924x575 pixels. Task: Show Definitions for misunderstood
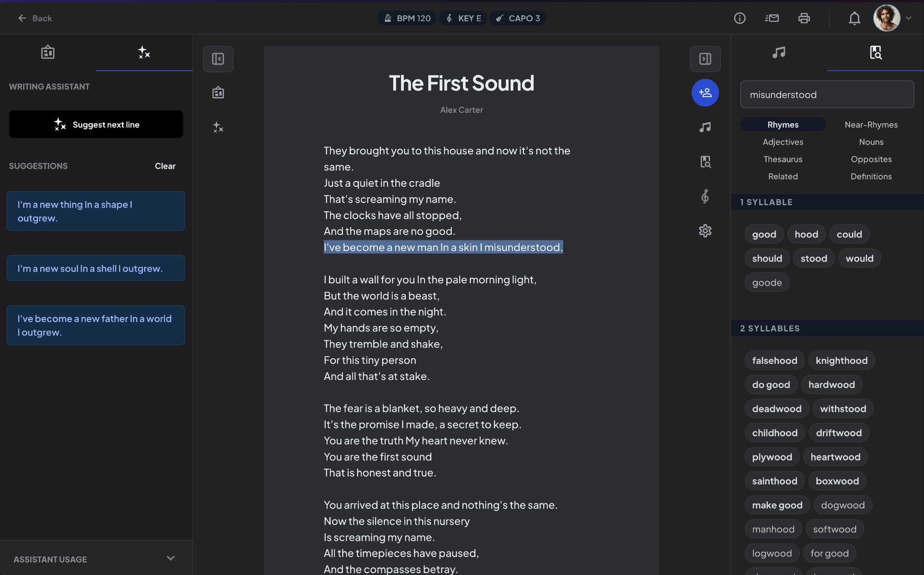click(x=871, y=176)
